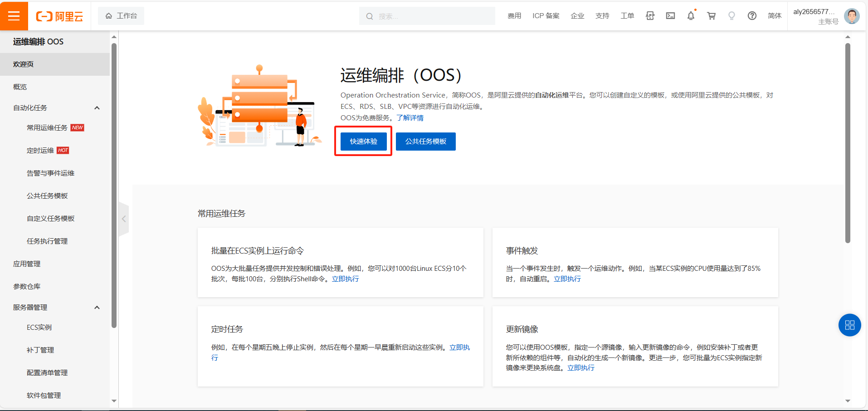Open account name aly2656577
The image size is (868, 411).
(x=814, y=12)
